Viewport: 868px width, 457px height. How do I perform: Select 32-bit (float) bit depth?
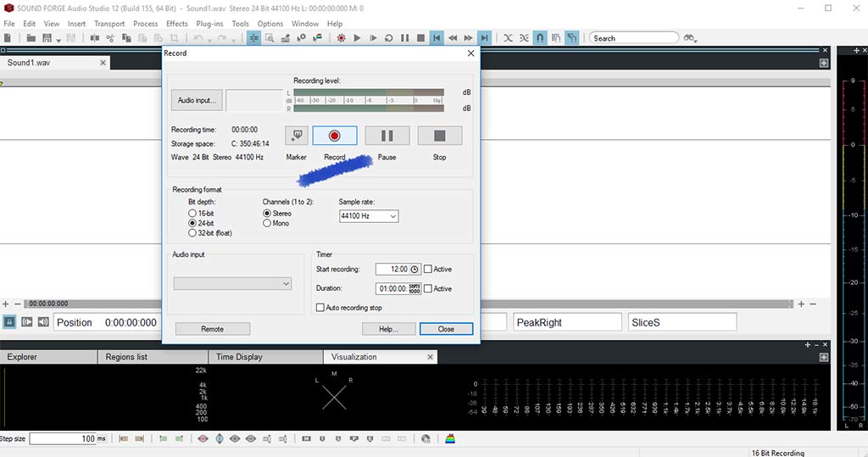point(192,233)
